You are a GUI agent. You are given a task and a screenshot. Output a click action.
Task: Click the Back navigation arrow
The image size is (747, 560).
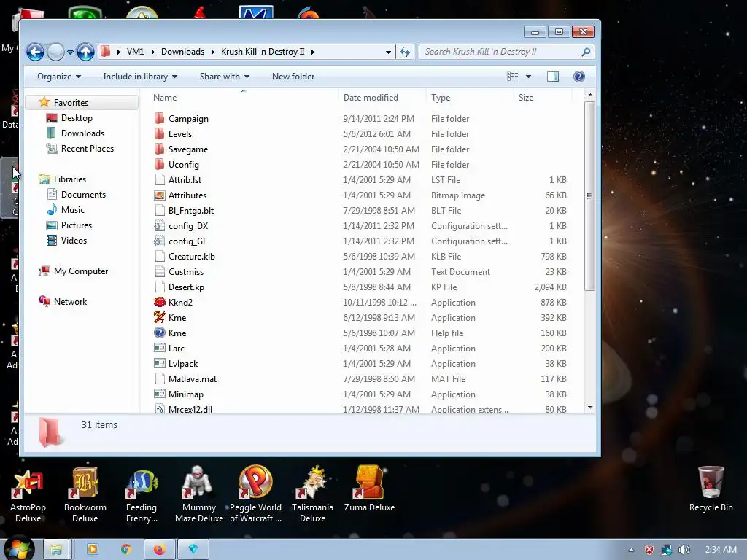35,52
